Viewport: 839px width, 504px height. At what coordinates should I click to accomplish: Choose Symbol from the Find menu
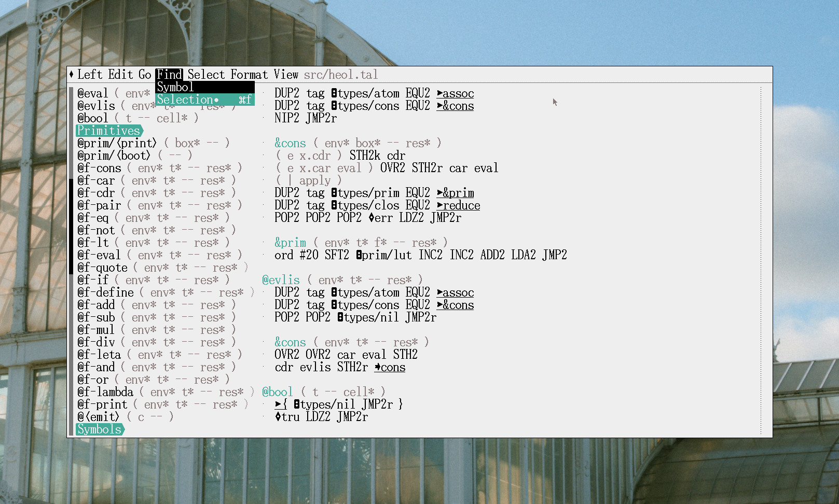[205, 87]
